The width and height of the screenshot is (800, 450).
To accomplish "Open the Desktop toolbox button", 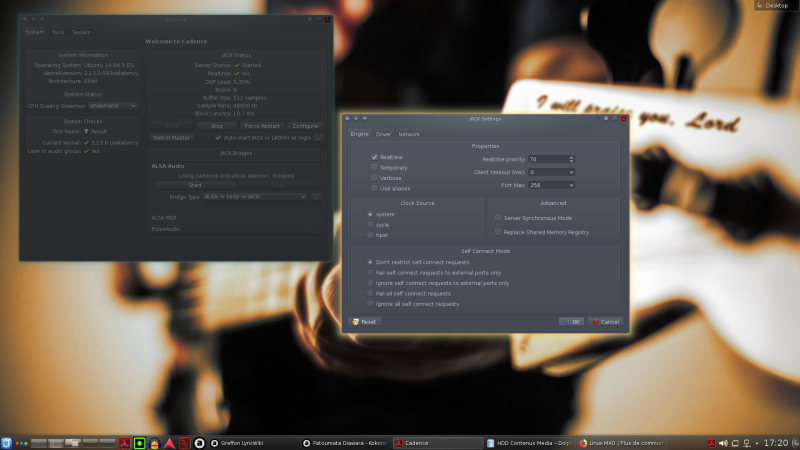I will tap(777, 5).
